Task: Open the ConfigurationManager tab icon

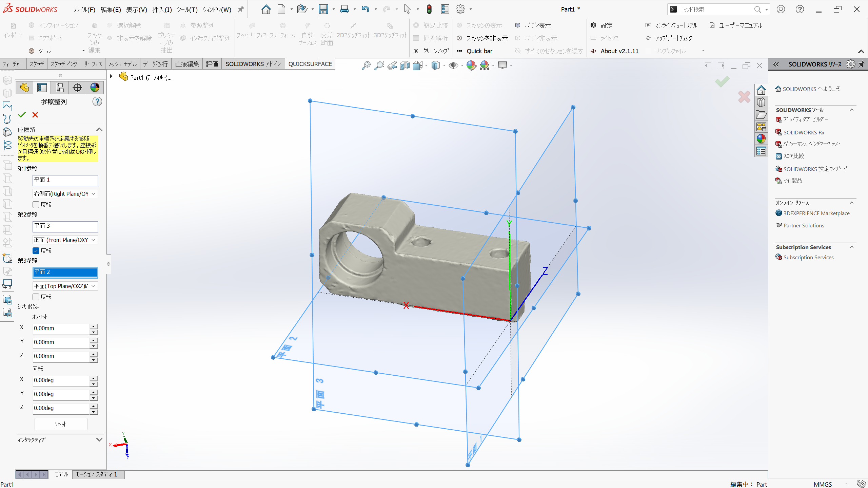Action: pyautogui.click(x=60, y=88)
